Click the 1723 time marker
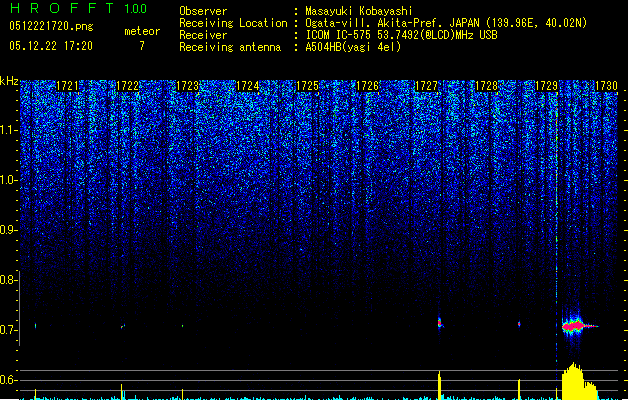Screen dimensions: 629x400 tap(188, 86)
